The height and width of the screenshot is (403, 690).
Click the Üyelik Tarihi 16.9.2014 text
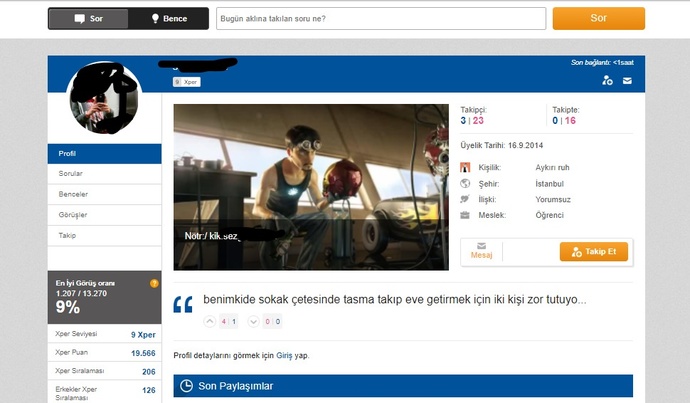[x=502, y=145]
